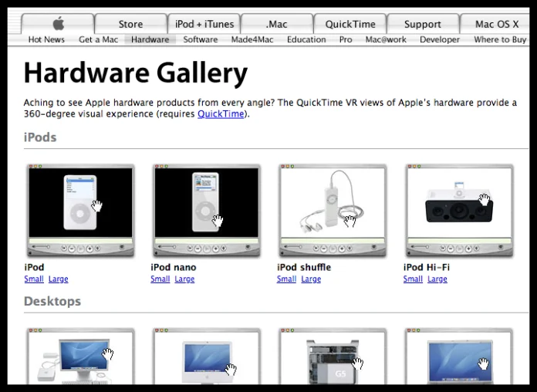Visit the Mac@work section
The height and width of the screenshot is (392, 537).
coord(386,40)
